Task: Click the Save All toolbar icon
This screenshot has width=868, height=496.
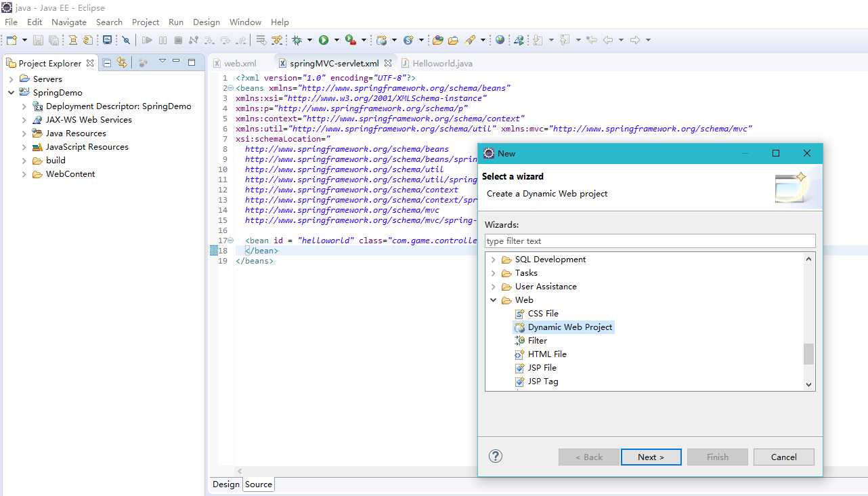Action: [x=53, y=40]
